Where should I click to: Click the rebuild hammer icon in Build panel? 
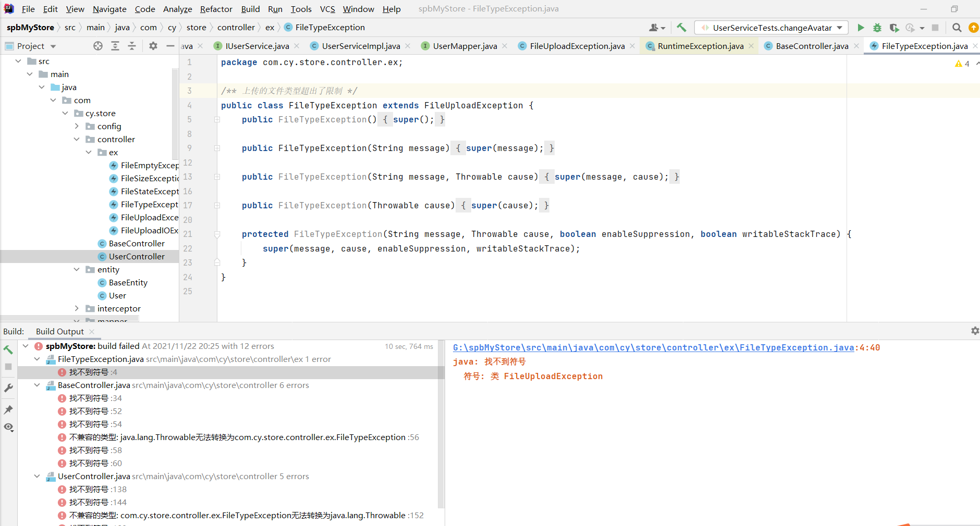pyautogui.click(x=8, y=349)
